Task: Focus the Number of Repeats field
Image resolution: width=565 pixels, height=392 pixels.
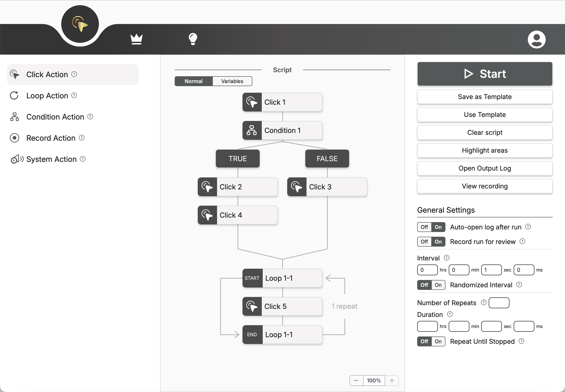Action: (x=499, y=303)
